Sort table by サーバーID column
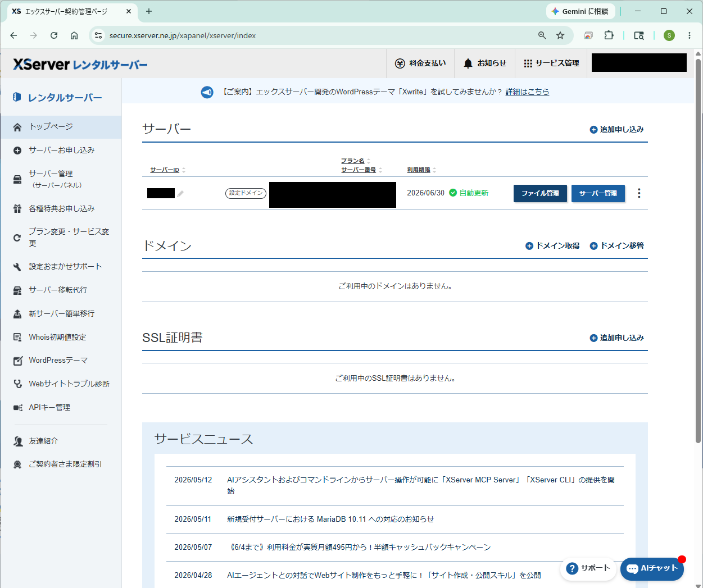703x588 pixels. (x=167, y=170)
